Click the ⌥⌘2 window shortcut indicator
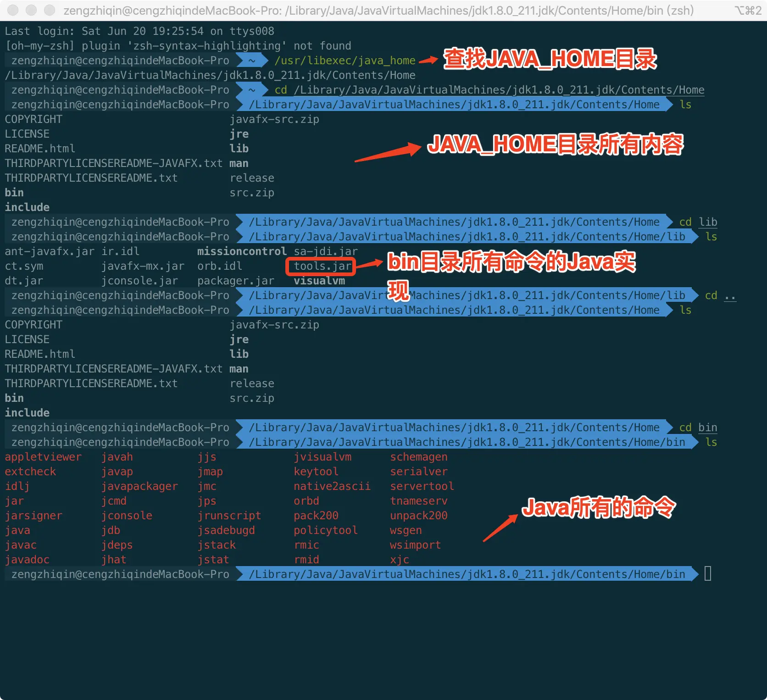767x700 pixels. (748, 11)
